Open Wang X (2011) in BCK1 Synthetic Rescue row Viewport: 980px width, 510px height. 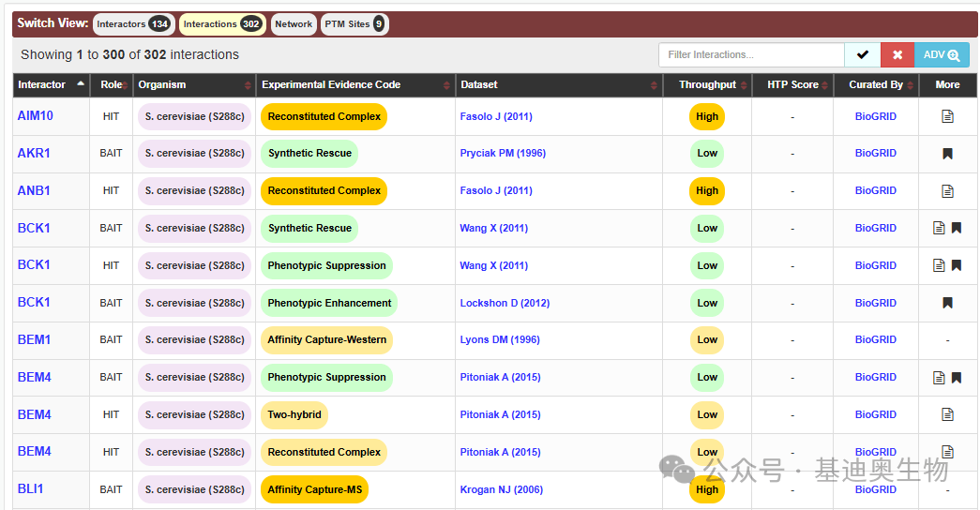[493, 228]
